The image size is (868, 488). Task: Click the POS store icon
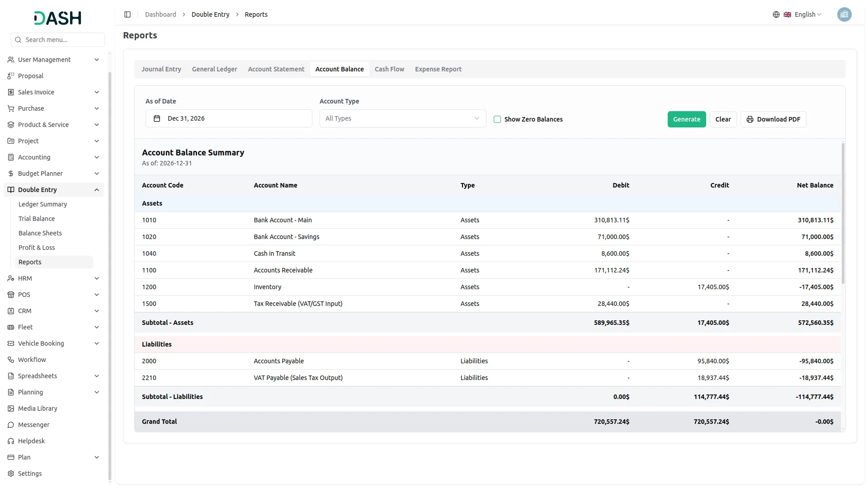click(x=11, y=295)
